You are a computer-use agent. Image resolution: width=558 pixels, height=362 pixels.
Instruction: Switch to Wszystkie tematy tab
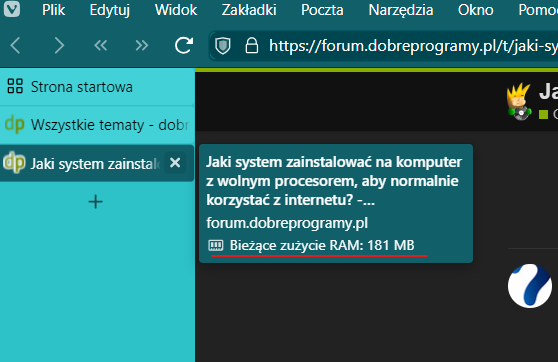[97, 125]
